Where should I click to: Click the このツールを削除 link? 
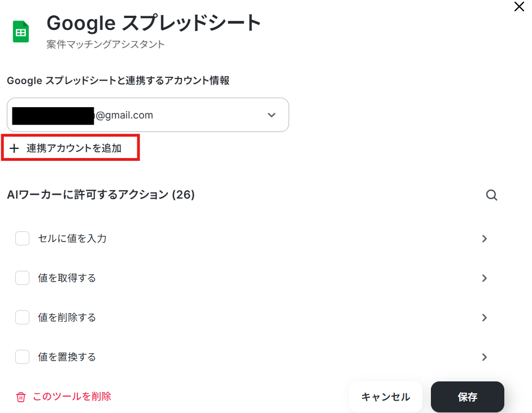[72, 397]
